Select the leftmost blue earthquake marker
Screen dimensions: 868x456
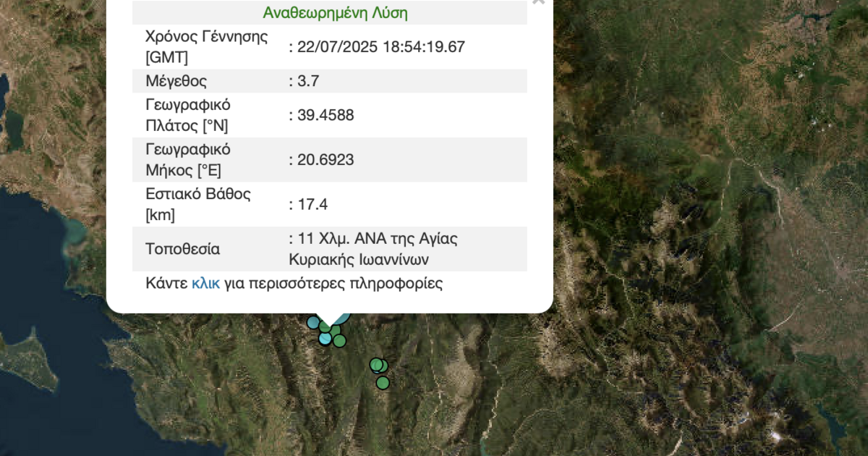click(x=313, y=321)
